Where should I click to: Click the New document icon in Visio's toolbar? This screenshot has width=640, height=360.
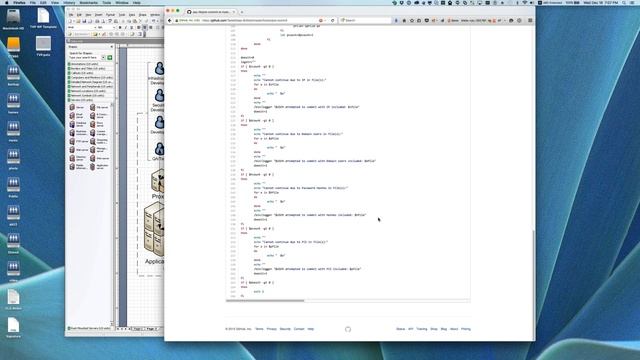(70, 21)
